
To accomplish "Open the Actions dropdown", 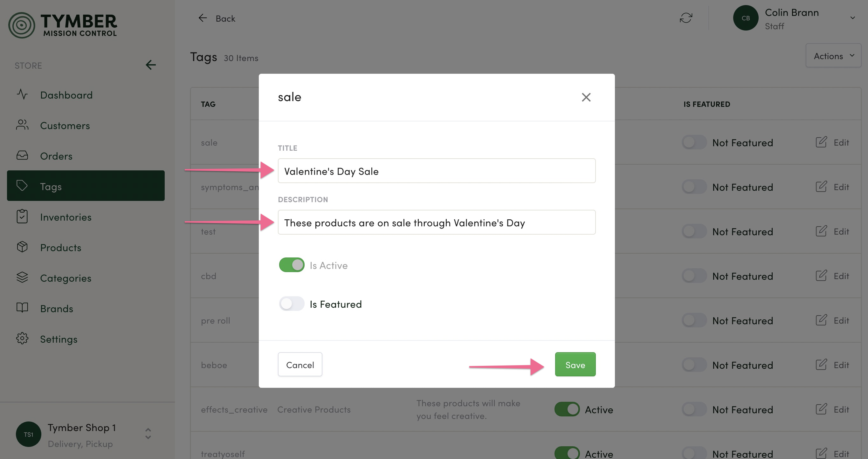I will (833, 56).
